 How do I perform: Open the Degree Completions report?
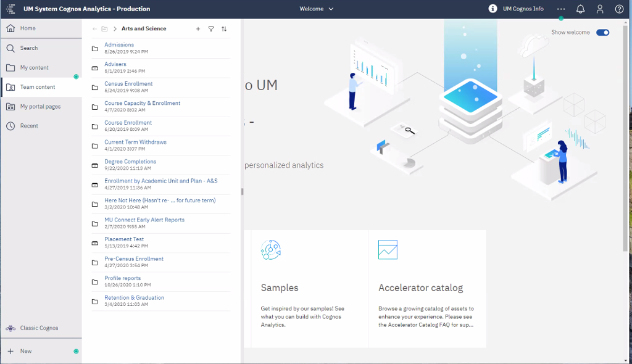[130, 162]
